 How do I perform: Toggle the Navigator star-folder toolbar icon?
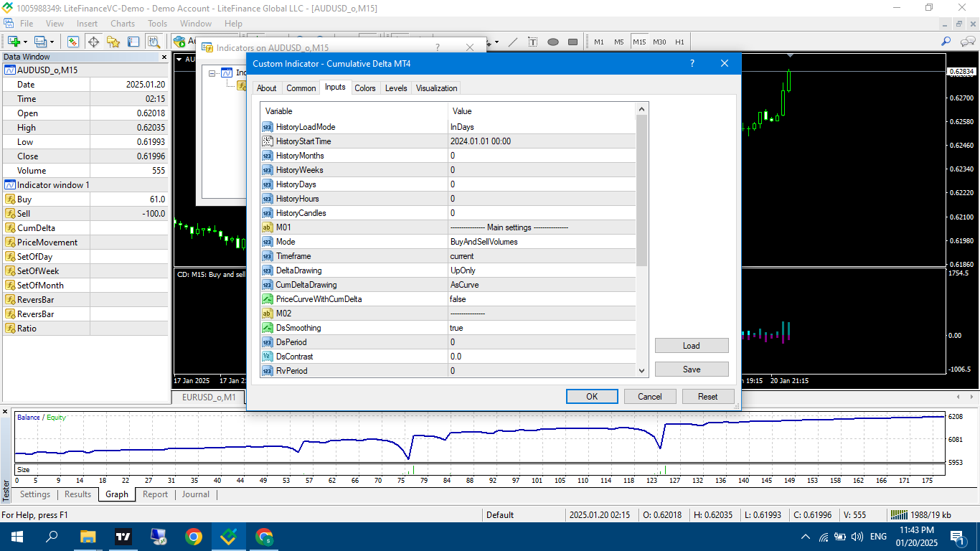point(113,42)
